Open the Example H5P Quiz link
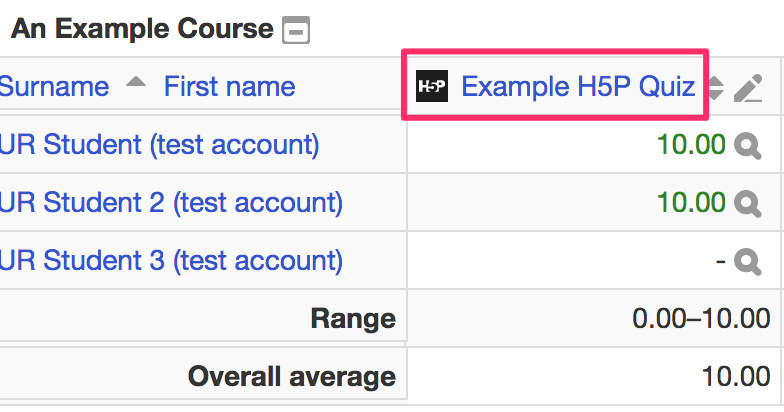784x412 pixels. (578, 86)
